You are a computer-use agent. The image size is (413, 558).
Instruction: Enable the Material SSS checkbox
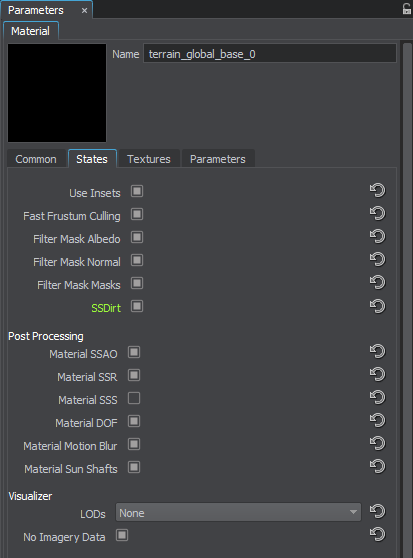point(134,398)
